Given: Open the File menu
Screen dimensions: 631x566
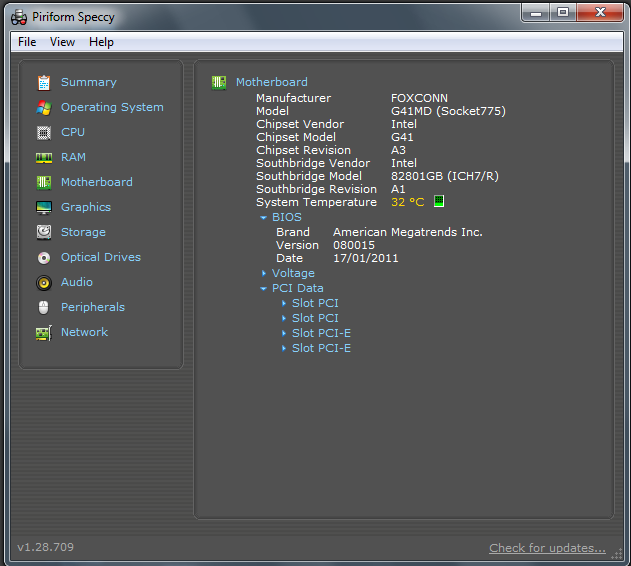Looking at the screenshot, I should (27, 42).
